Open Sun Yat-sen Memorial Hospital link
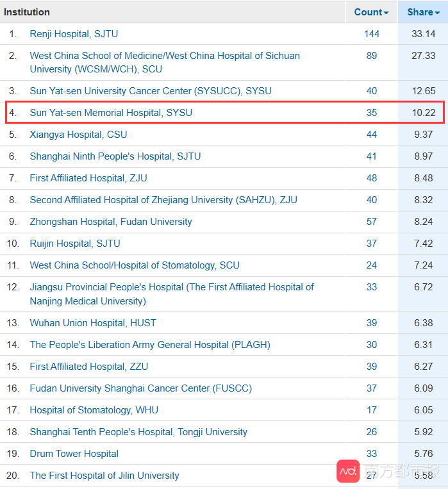448x489 pixels. tap(110, 113)
